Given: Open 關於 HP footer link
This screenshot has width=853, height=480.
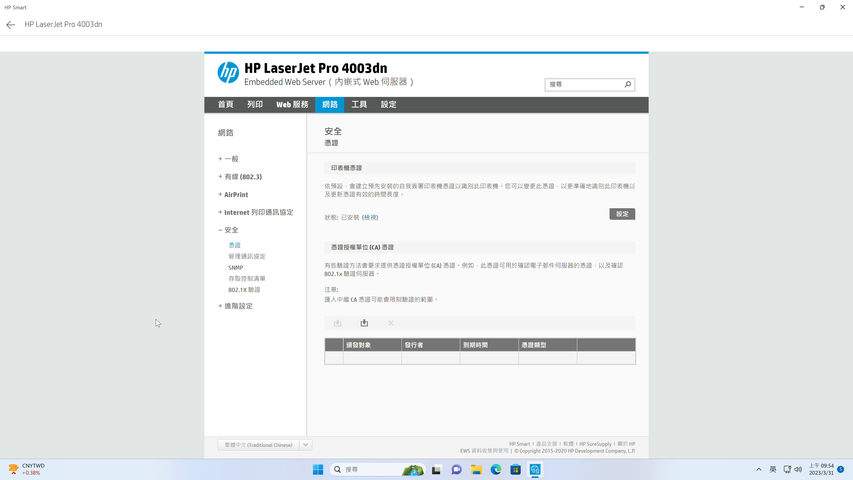Looking at the screenshot, I should point(626,444).
